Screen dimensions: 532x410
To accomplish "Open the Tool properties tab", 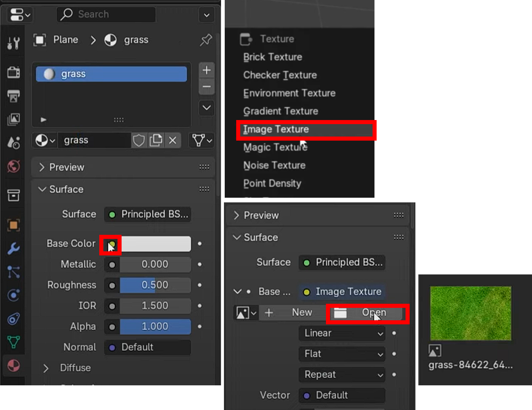I will [13, 43].
